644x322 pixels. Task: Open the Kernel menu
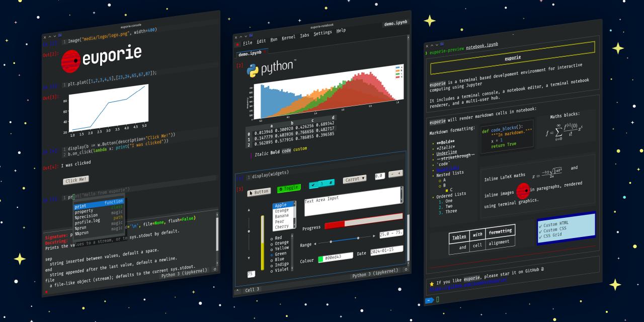[x=288, y=38]
